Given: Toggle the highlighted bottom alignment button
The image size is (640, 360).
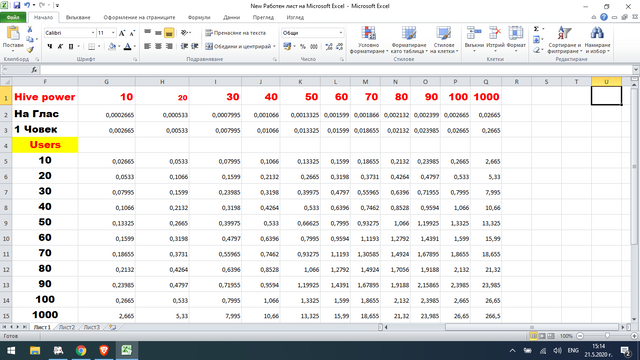Looking at the screenshot, I should pyautogui.click(x=169, y=33).
